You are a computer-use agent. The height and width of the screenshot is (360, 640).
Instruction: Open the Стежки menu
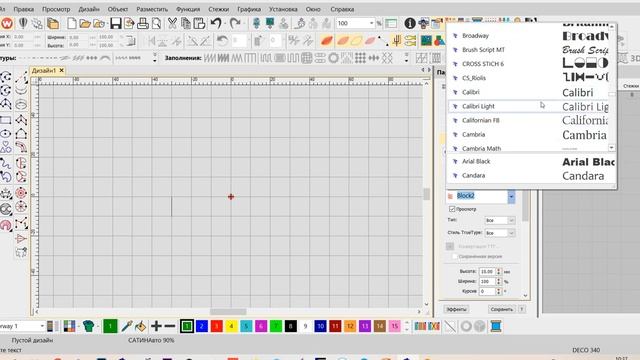pyautogui.click(x=218, y=9)
